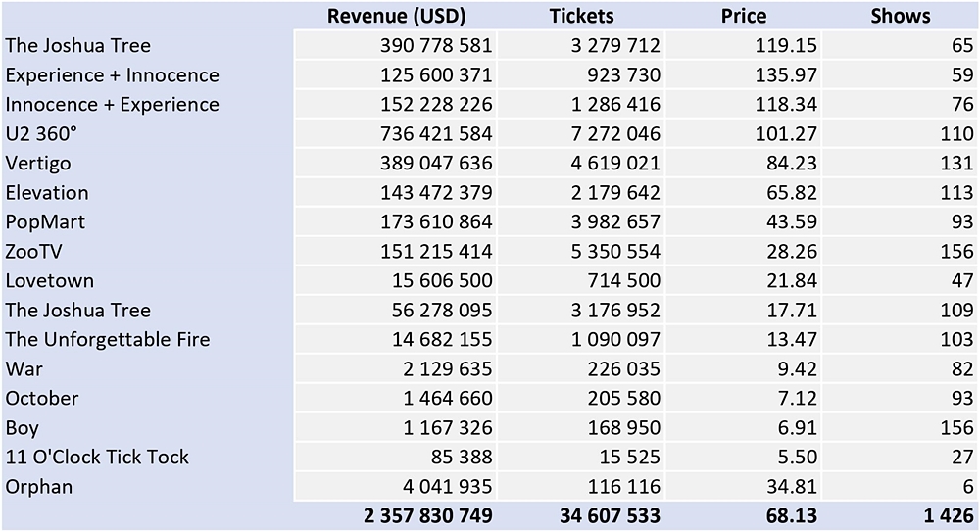Select revenue cell 143 472 379
The width and height of the screenshot is (980, 532).
(x=395, y=193)
